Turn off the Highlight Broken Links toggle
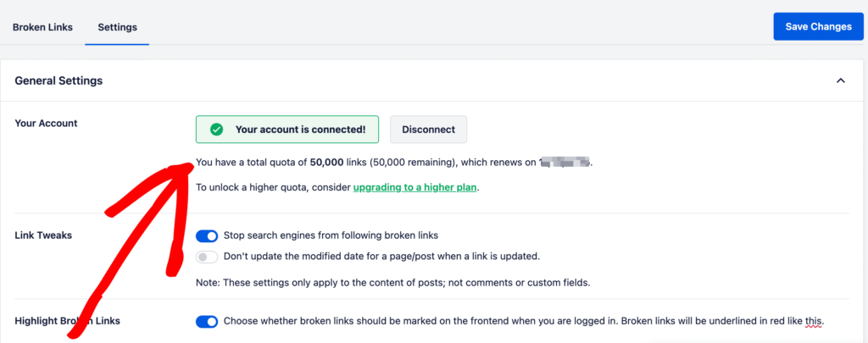 coord(207,322)
